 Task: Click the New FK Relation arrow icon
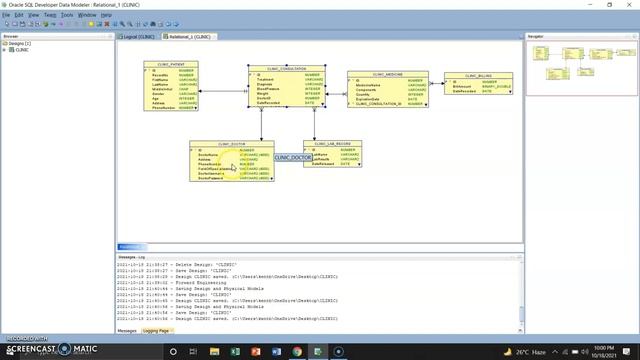(53, 24)
